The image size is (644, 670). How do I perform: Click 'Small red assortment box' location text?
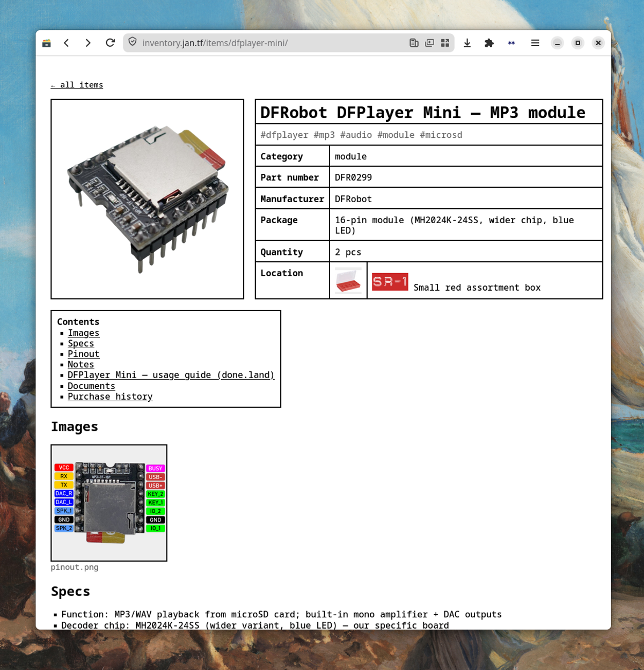[x=477, y=288]
